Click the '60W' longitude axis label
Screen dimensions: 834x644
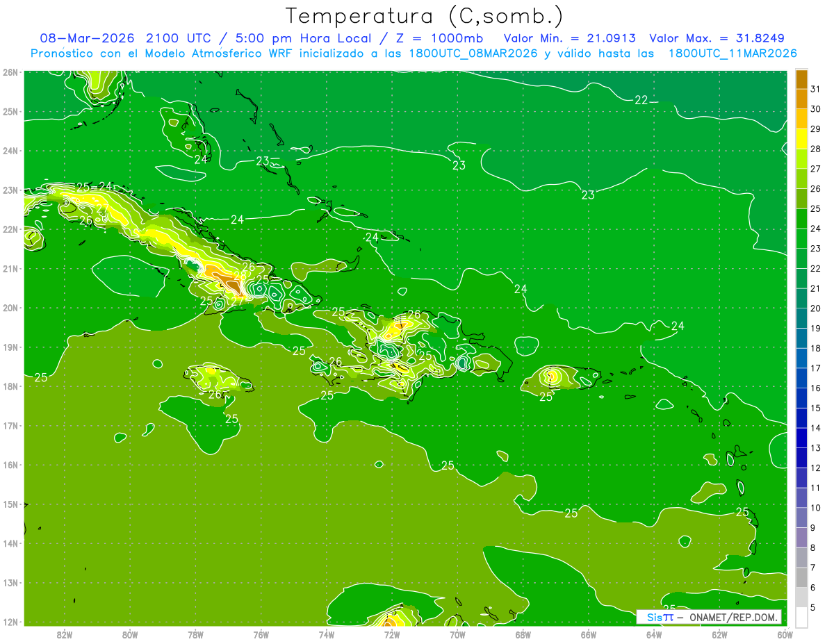(785, 634)
